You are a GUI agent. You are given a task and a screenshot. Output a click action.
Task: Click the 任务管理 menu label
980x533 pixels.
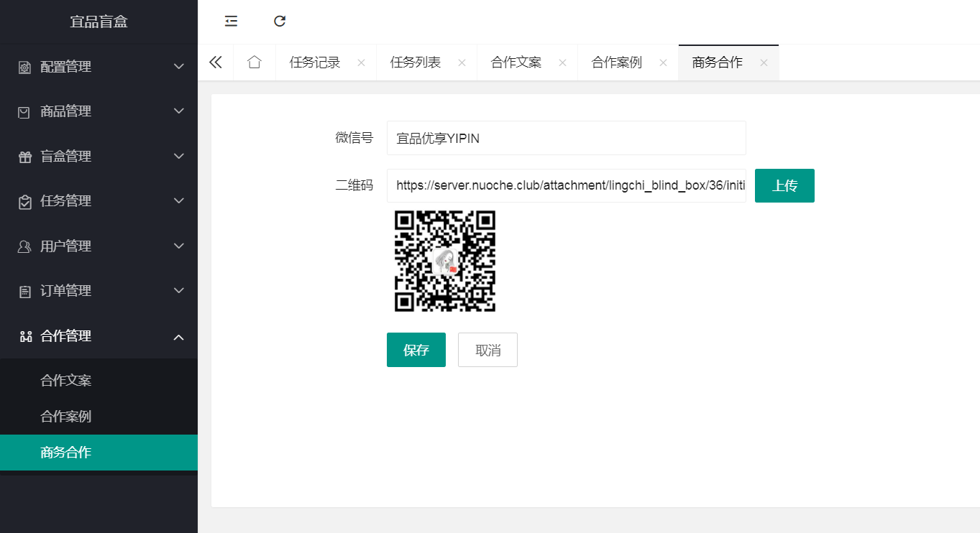pyautogui.click(x=65, y=201)
